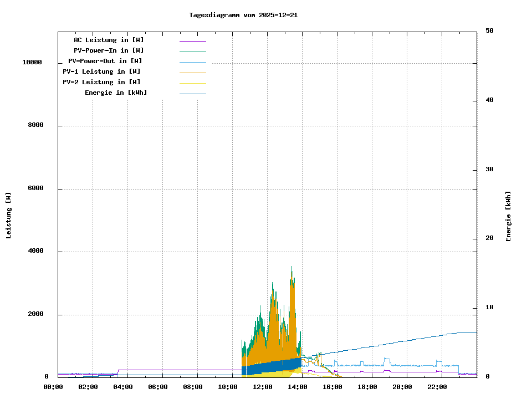The width and height of the screenshot is (532, 399).
Task: Click the vertical Leistung [W] axis title
Action: pos(9,216)
